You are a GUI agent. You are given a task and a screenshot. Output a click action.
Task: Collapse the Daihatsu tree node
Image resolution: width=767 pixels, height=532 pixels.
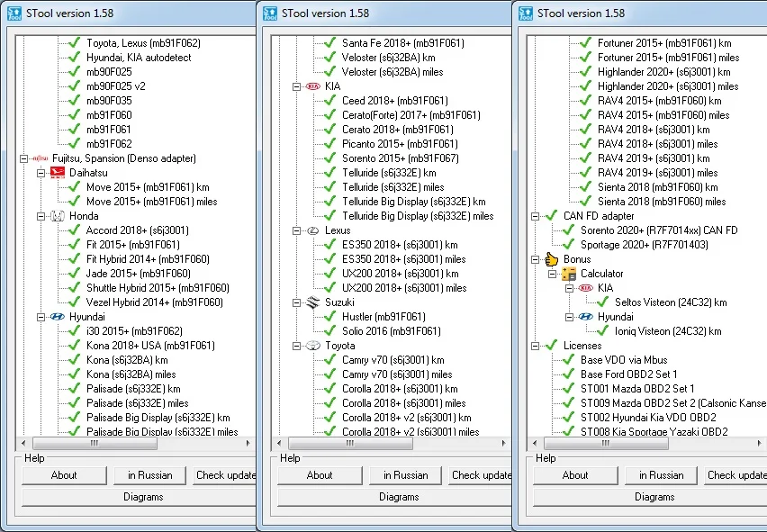point(41,173)
